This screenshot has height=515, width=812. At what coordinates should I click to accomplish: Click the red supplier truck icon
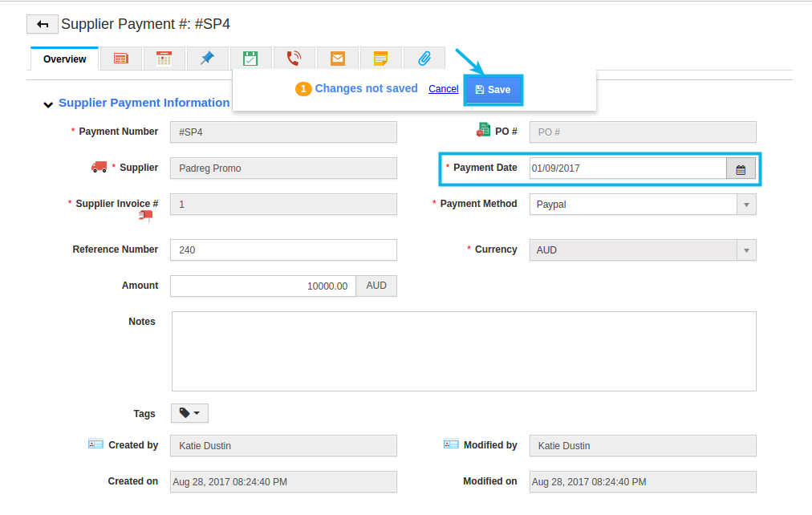99,167
